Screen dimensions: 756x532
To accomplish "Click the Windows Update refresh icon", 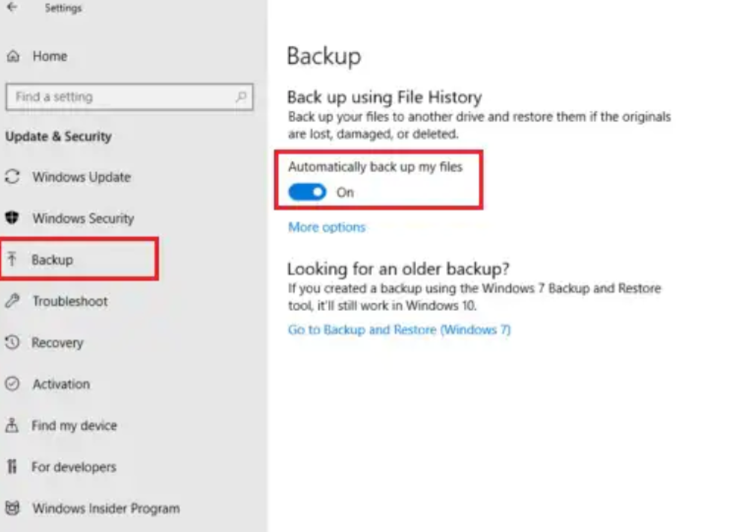I will pos(12,176).
